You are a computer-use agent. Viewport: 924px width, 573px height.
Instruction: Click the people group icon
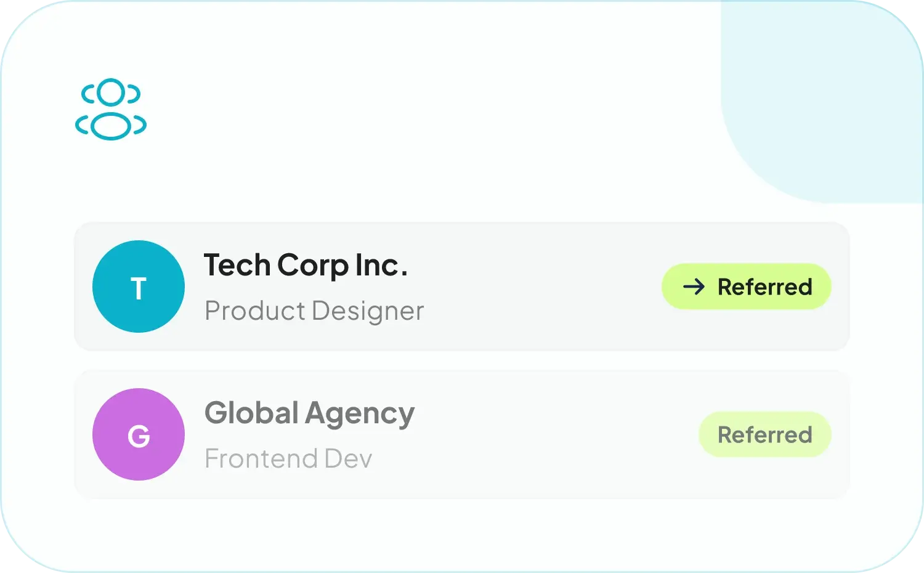point(111,109)
